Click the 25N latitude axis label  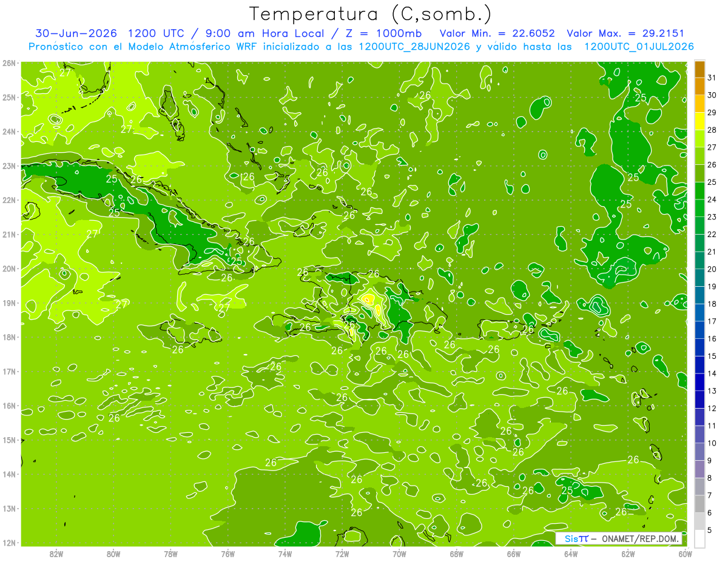(8, 97)
